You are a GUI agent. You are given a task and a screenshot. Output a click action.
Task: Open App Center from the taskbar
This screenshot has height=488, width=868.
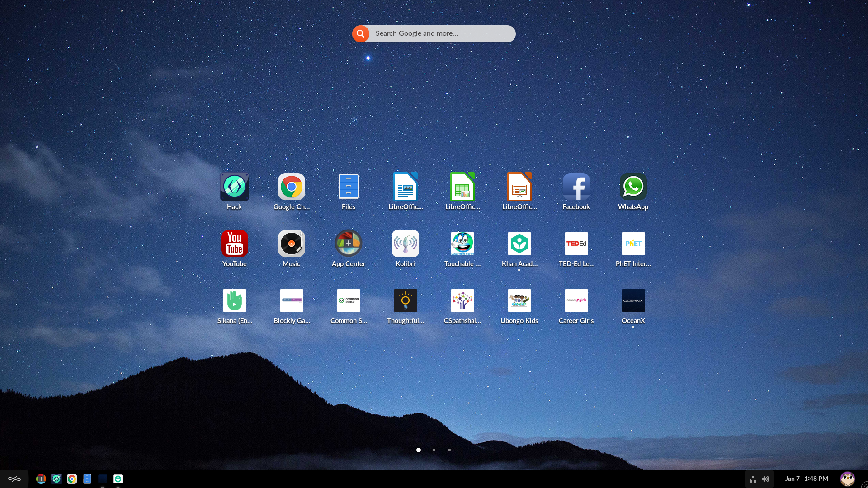click(41, 479)
